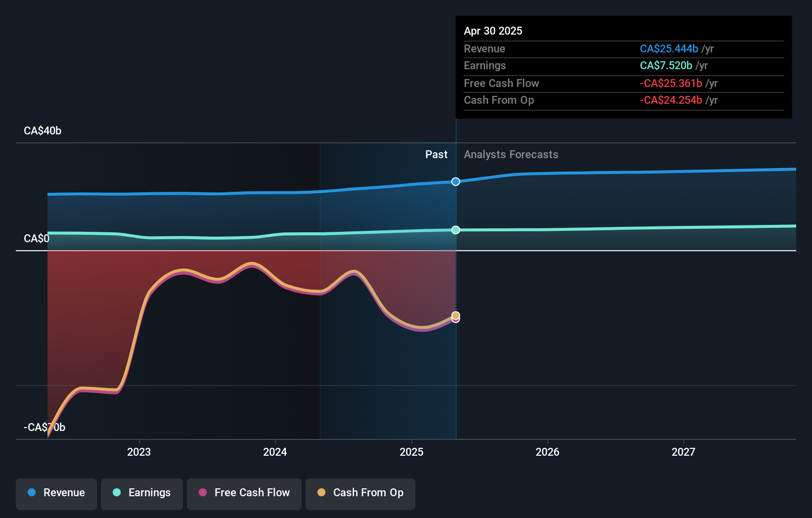
Task: Toggle the Cash From Op legend
Action: [x=361, y=494]
